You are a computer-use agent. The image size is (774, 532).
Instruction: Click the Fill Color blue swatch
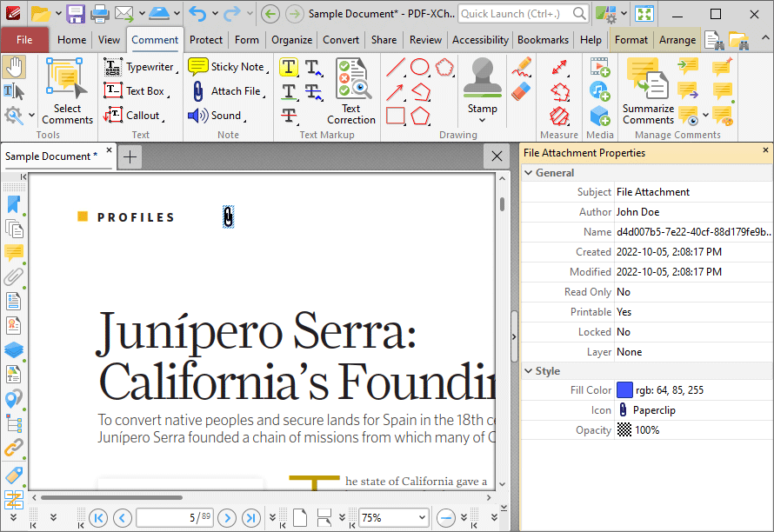(624, 389)
